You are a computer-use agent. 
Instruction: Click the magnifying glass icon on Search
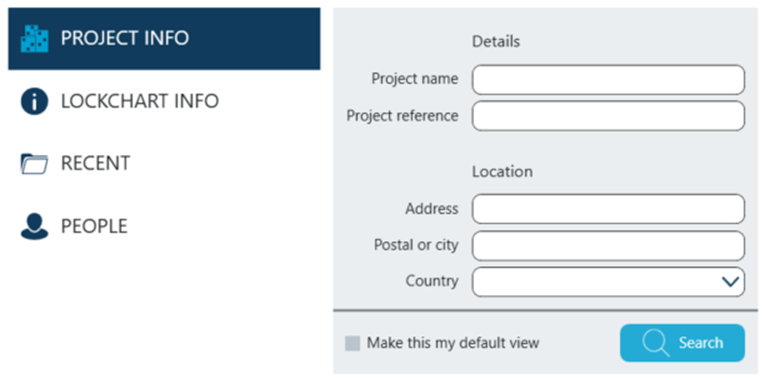[x=656, y=343]
